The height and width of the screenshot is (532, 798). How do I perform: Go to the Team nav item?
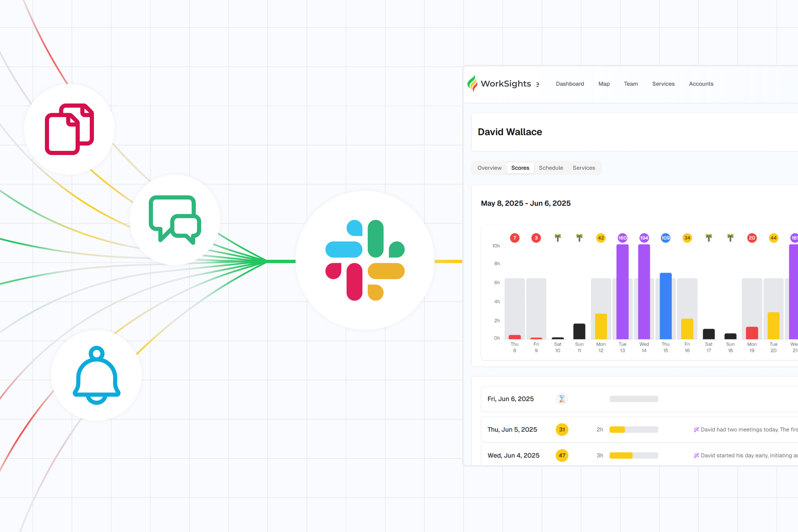coord(631,84)
